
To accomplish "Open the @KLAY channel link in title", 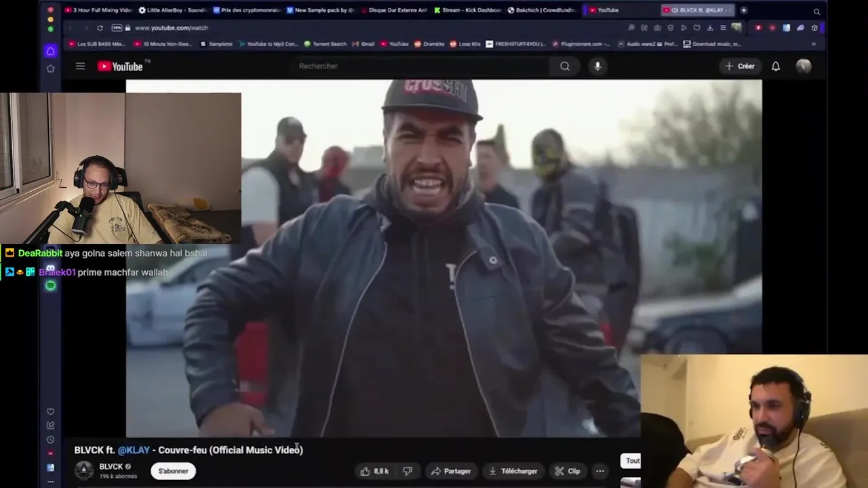I will 134,450.
